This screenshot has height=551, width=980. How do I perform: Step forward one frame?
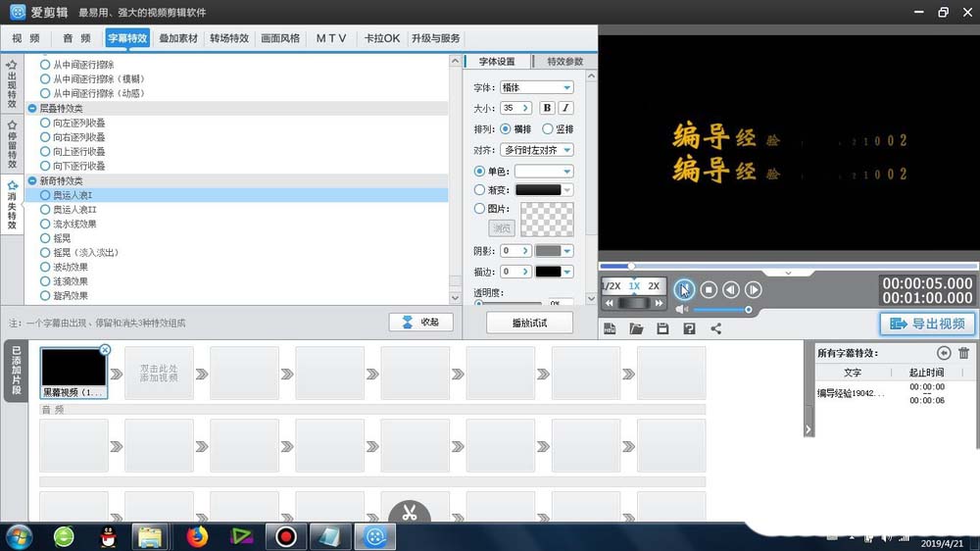click(x=753, y=289)
